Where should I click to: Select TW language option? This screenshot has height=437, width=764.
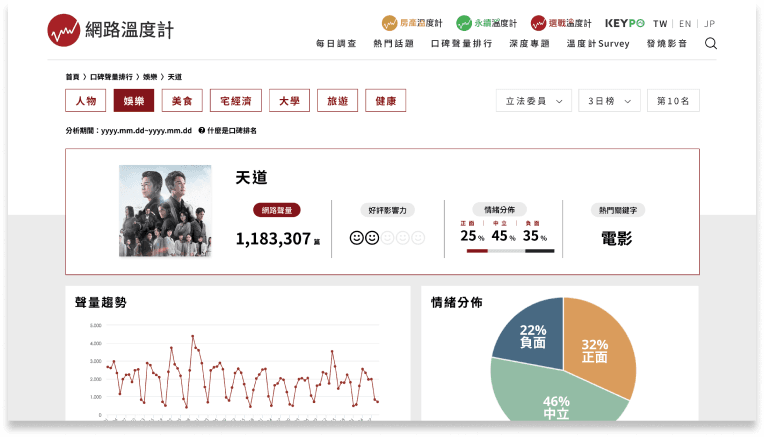(x=660, y=23)
